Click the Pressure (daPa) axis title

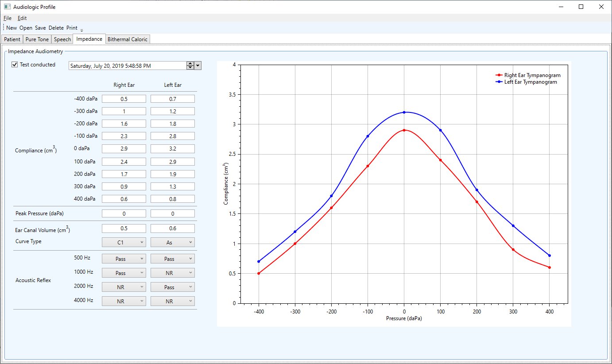[x=404, y=318]
